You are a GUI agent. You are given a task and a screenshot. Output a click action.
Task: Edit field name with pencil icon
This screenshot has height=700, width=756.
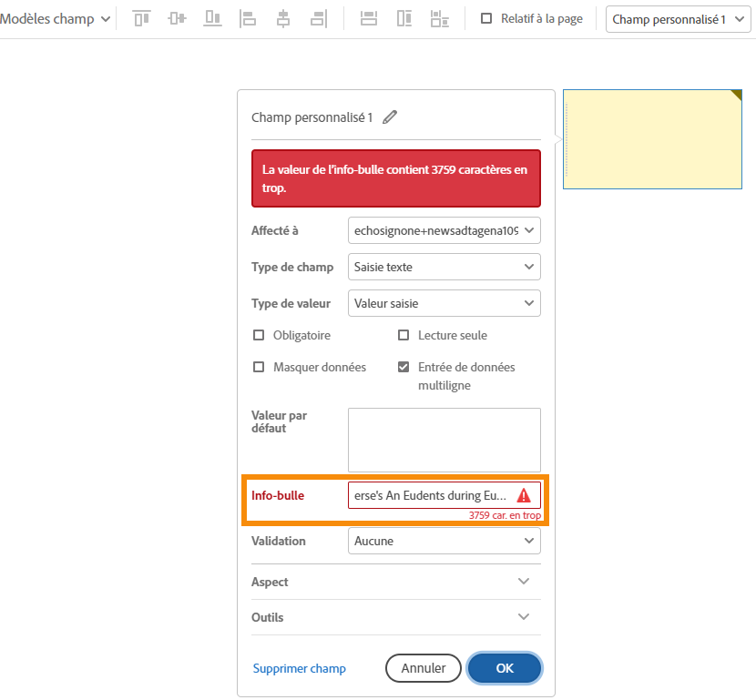(x=390, y=117)
